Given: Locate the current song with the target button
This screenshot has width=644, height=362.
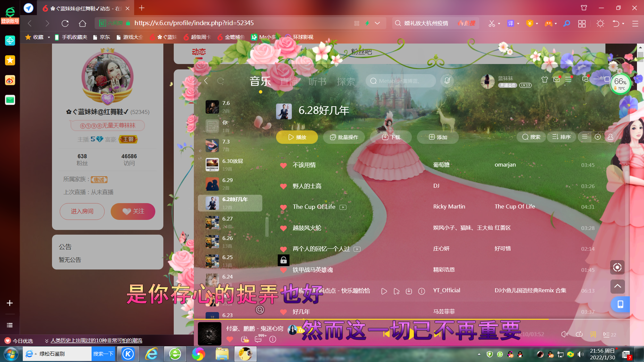Looking at the screenshot, I should point(617,267).
